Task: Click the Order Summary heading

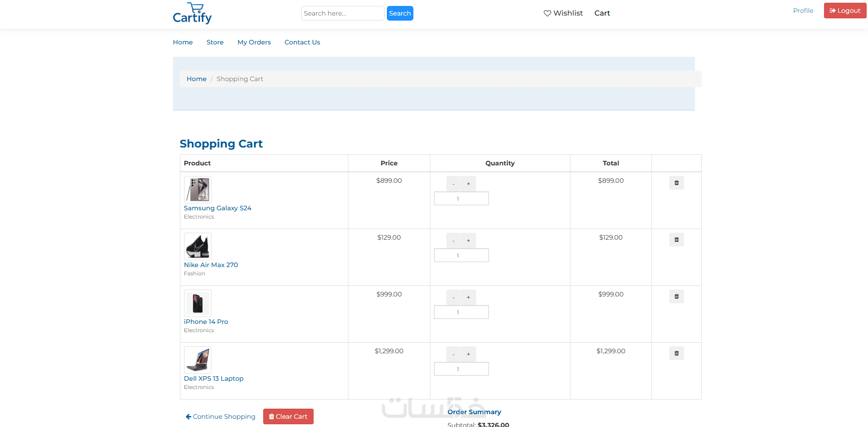Action: click(x=474, y=412)
